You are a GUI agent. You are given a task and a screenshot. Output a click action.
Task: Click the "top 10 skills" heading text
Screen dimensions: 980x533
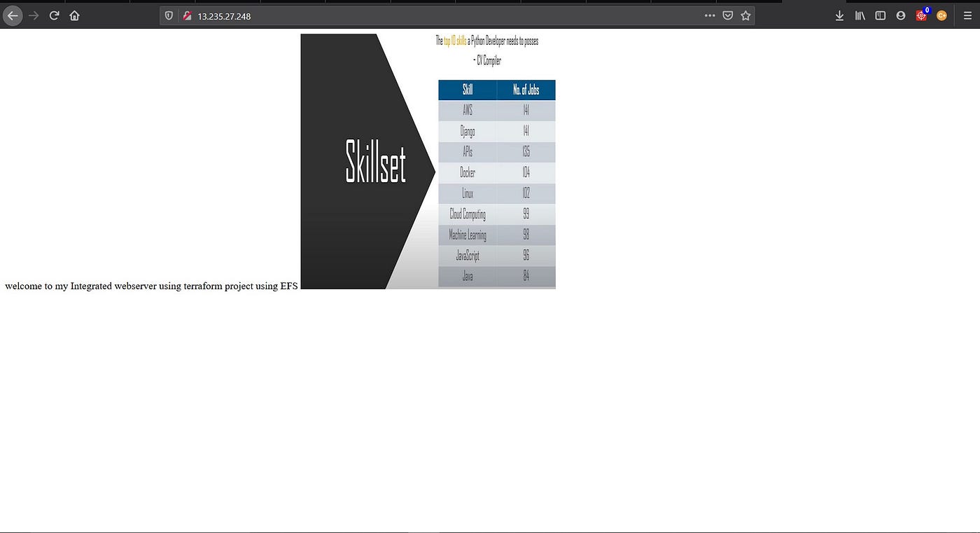tap(455, 41)
